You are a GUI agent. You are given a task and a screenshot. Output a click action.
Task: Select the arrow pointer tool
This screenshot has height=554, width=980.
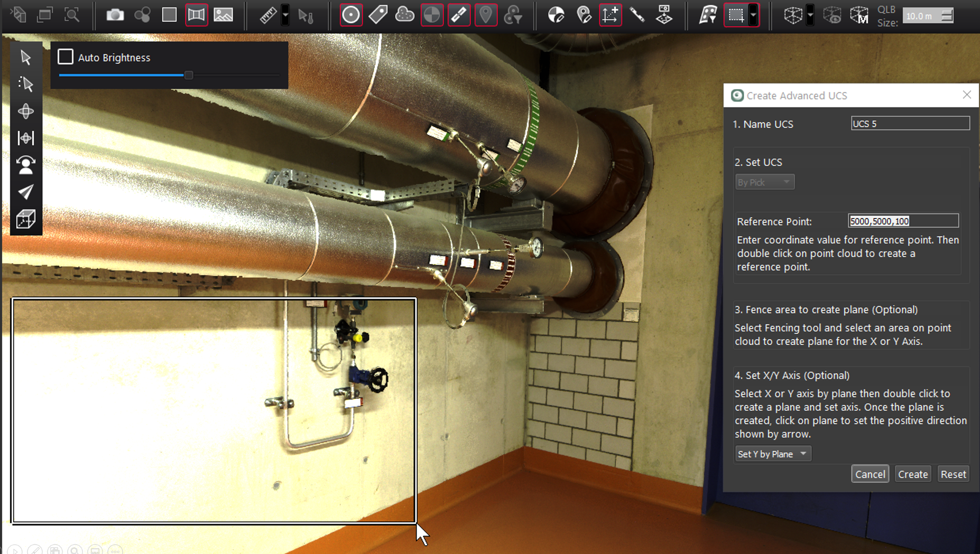25,58
